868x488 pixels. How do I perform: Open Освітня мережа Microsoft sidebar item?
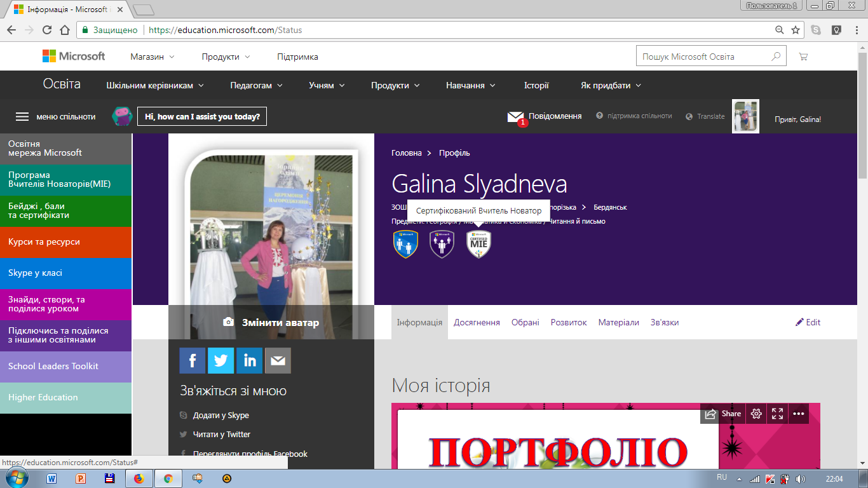point(66,149)
